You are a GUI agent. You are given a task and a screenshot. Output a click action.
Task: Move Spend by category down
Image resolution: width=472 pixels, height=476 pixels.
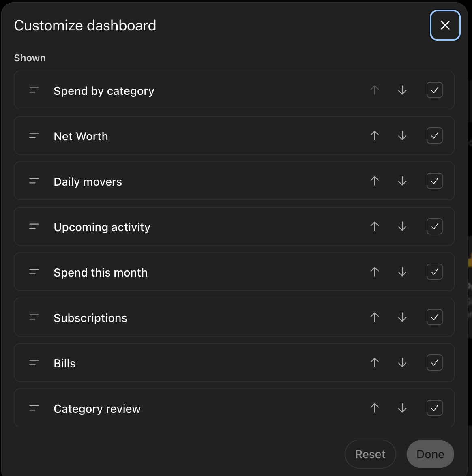coord(402,90)
